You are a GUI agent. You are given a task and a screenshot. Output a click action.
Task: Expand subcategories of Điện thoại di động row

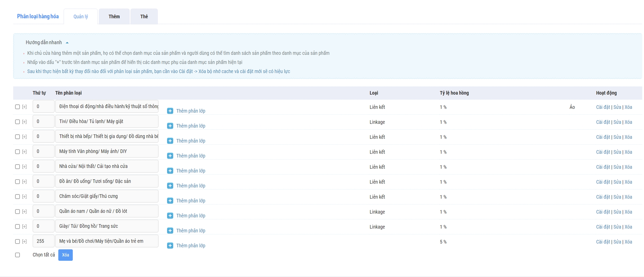click(25, 107)
